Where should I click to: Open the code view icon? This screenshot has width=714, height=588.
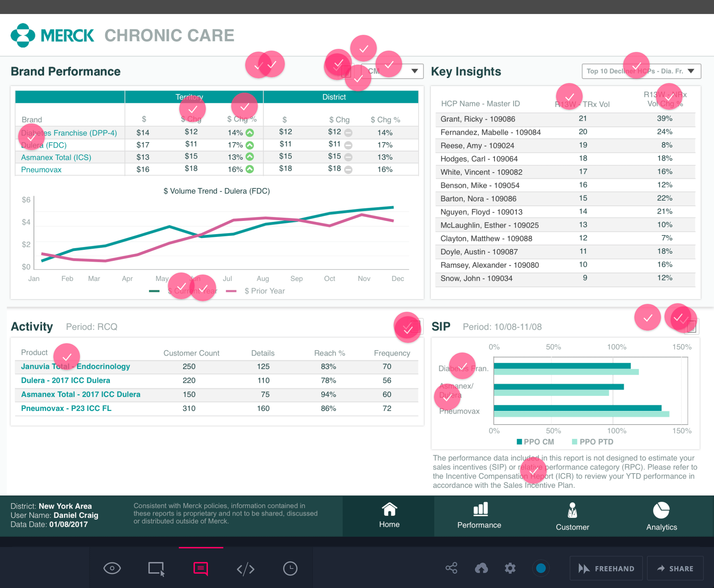(x=246, y=569)
